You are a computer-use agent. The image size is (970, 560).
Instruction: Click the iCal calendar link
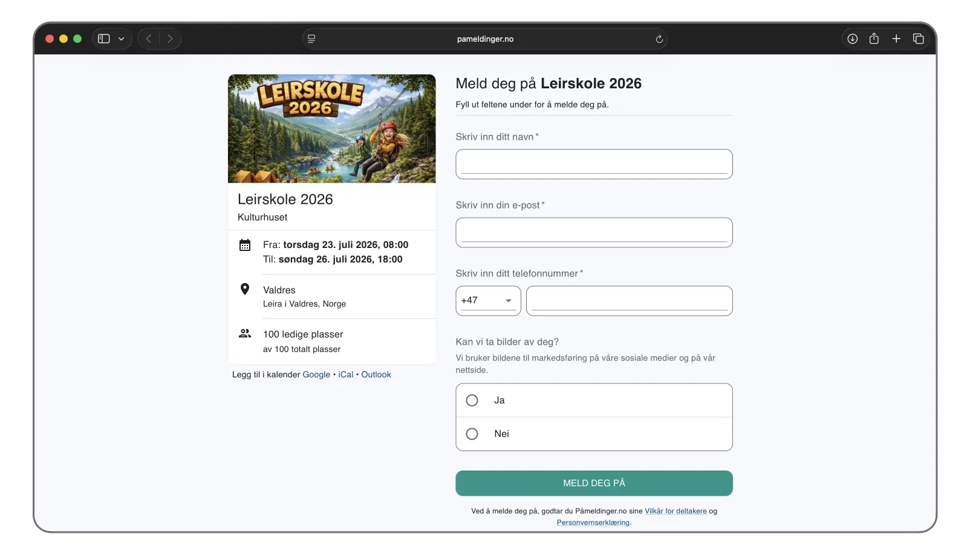pos(345,374)
